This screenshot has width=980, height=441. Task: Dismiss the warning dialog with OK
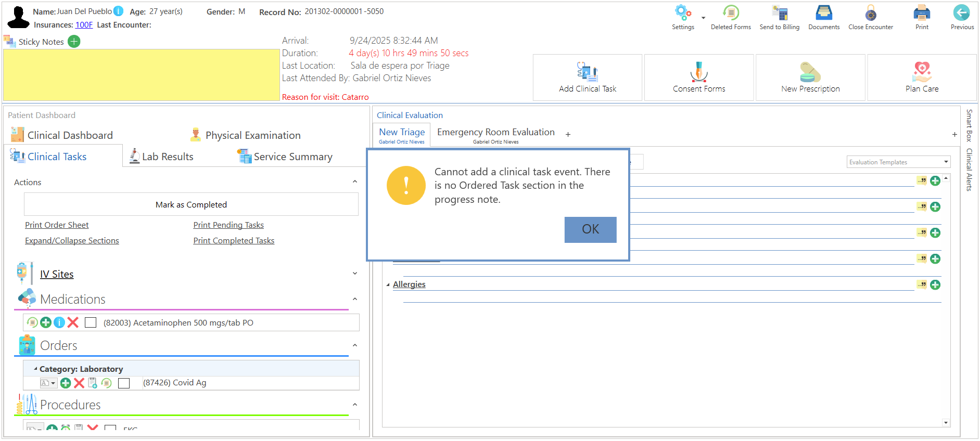pos(590,229)
